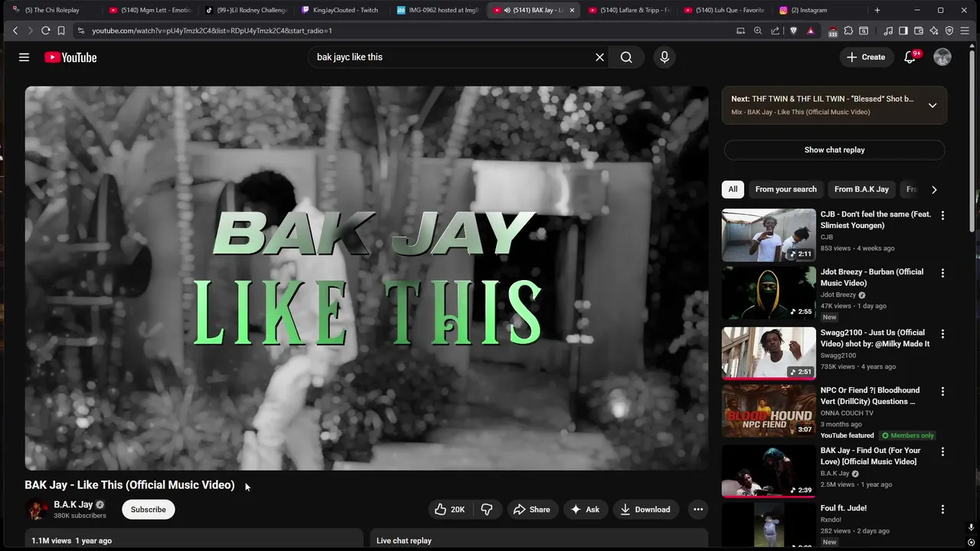
Task: Open the browser main menu
Action: click(x=965, y=31)
